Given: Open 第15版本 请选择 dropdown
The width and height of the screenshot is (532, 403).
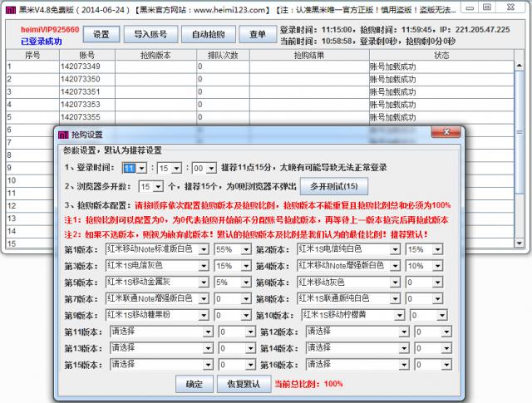Looking at the screenshot, I should pyautogui.click(x=161, y=365).
